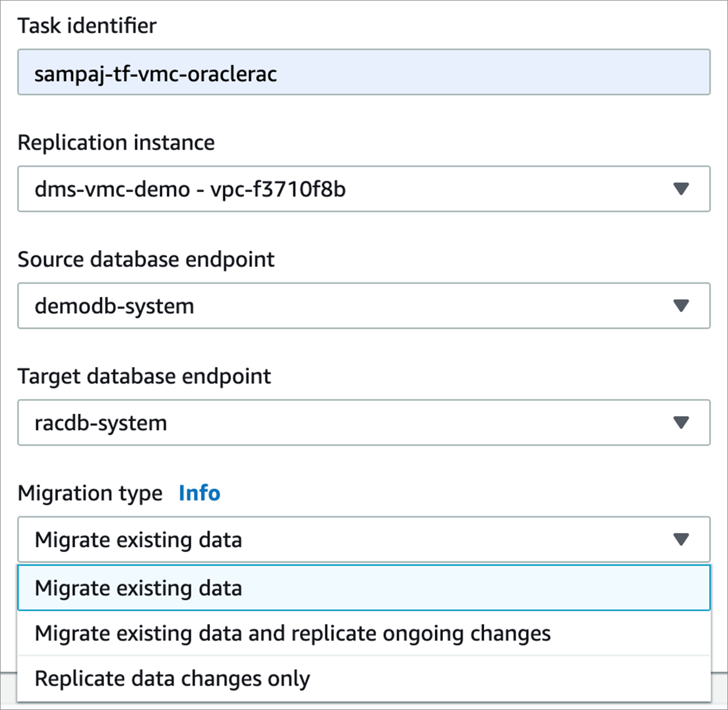Open the Info link beside Migration type
This screenshot has height=710, width=728.
(199, 493)
